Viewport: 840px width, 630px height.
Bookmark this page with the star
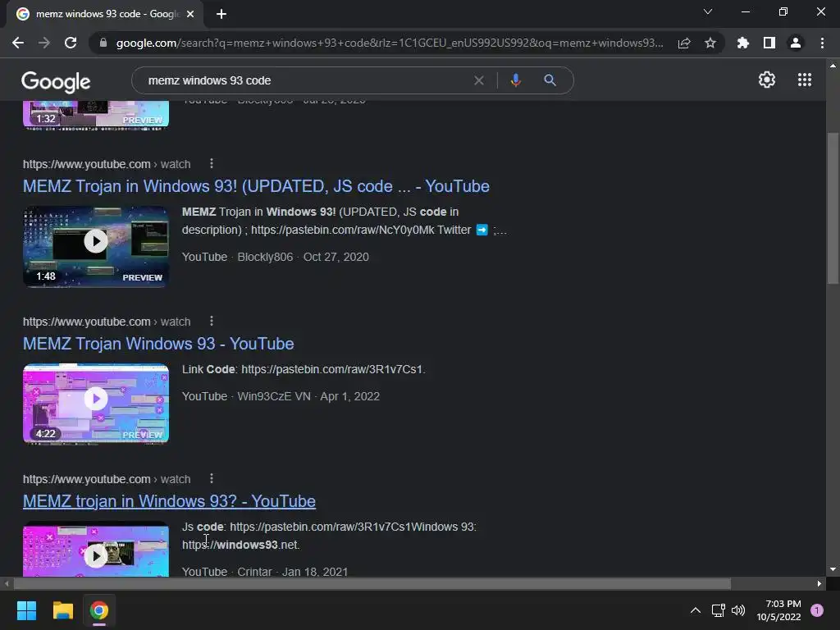(x=710, y=43)
